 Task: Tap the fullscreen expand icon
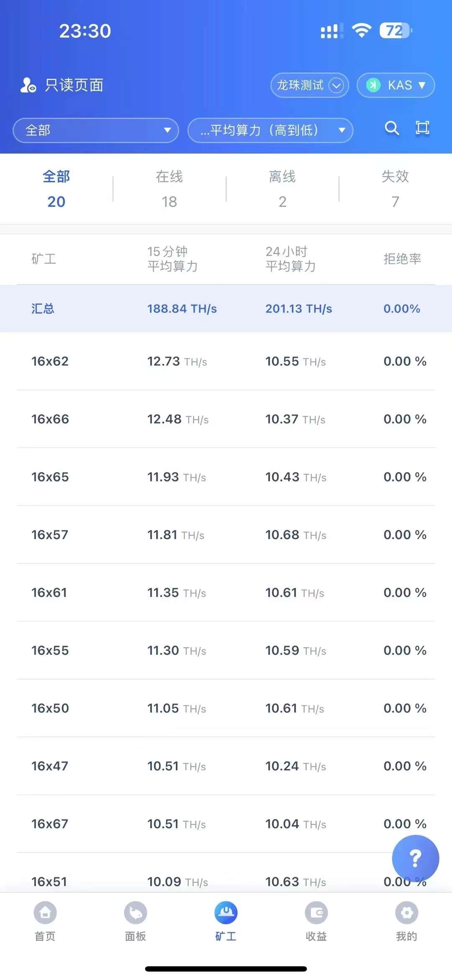[422, 128]
